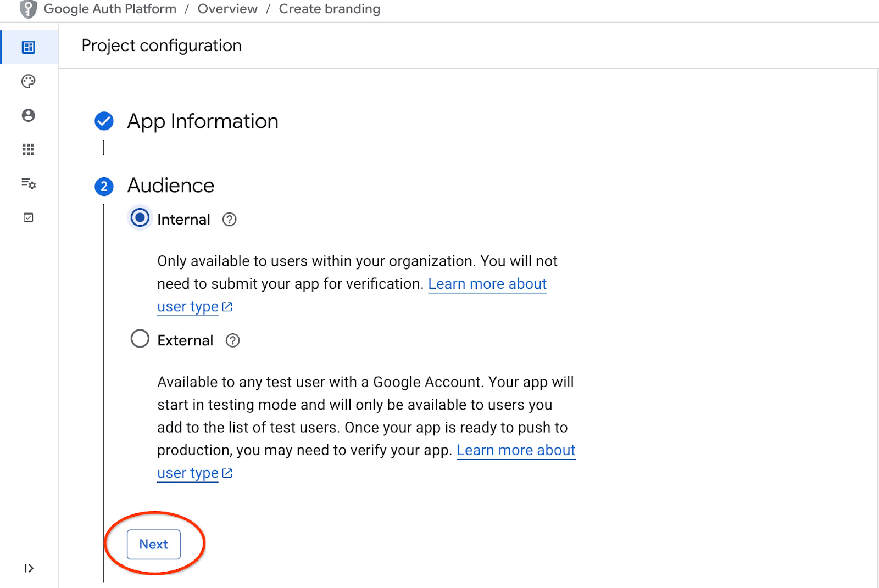Open Data Access settings-list icon
The width and height of the screenshot is (879, 588).
point(29,183)
